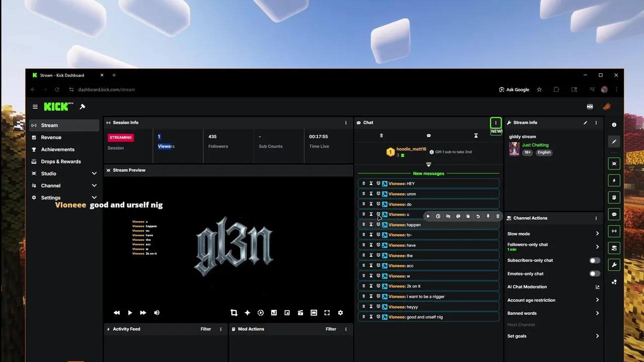
Task: Click the crop icon under the stream preview
Action: [234, 313]
